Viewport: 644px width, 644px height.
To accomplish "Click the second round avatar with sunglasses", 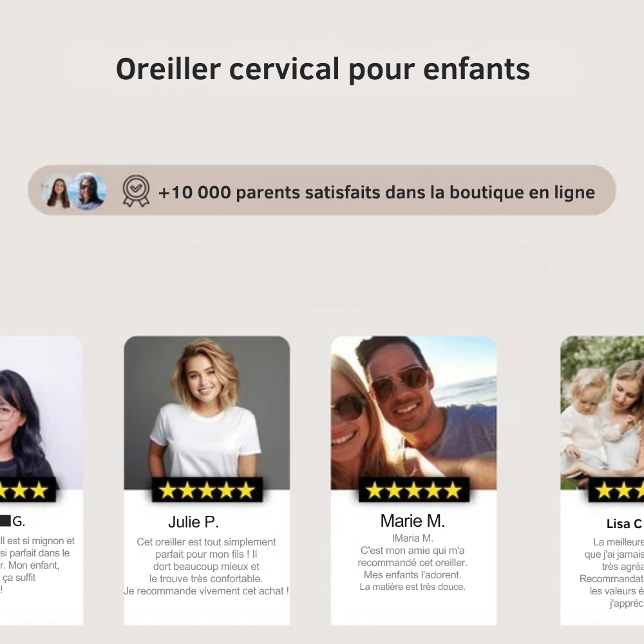I will click(x=88, y=191).
